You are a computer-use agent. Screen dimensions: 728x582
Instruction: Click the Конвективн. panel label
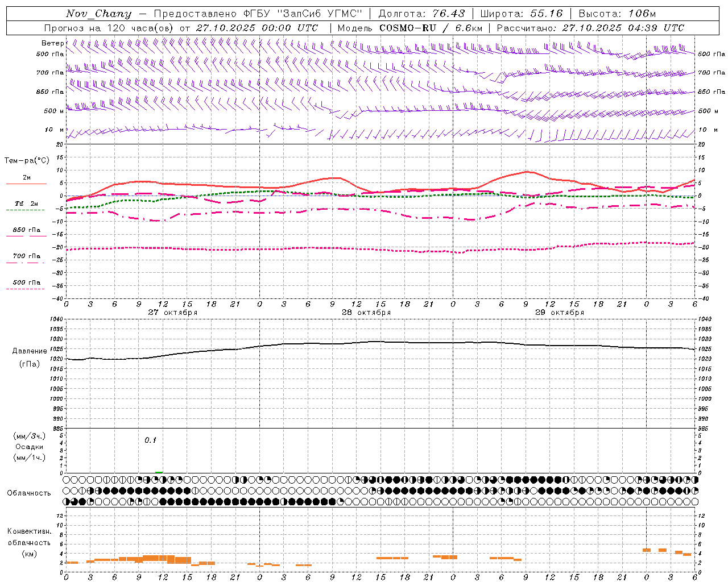click(x=29, y=531)
